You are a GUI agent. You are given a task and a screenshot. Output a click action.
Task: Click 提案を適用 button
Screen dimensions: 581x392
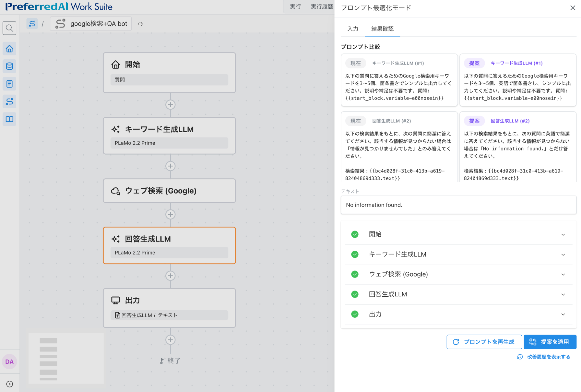point(550,342)
